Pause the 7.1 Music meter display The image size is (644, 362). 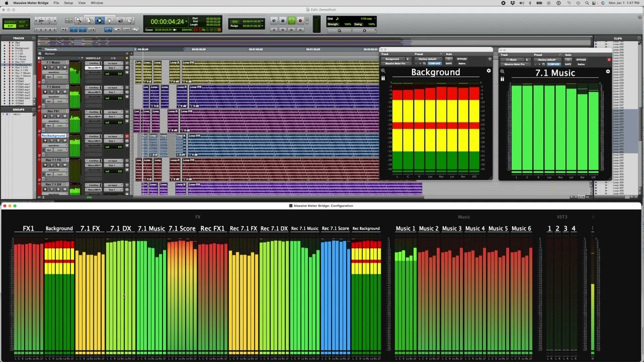coord(502,79)
